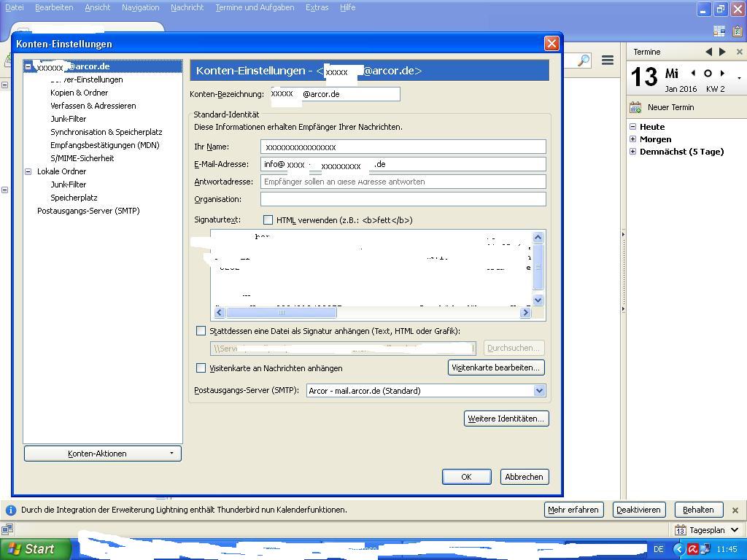Click the Neuer Termin calendar icon
The width and height of the screenshot is (747, 560).
tap(635, 107)
